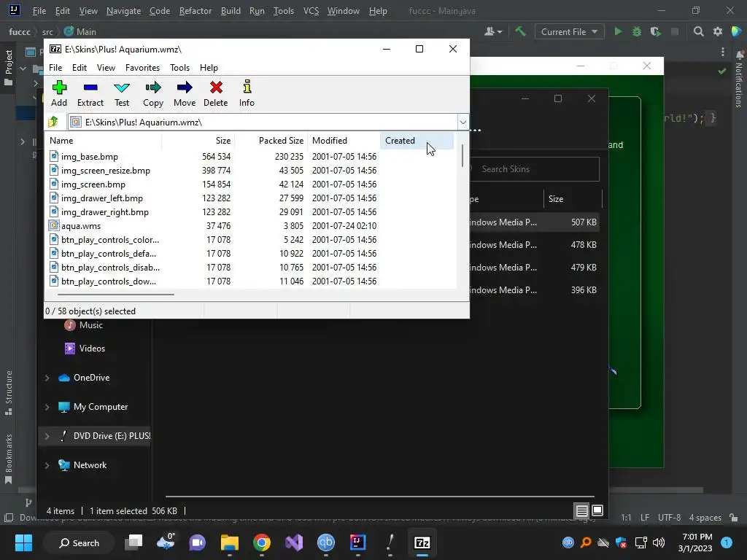Toggle the Structure tool window tab

9,393
